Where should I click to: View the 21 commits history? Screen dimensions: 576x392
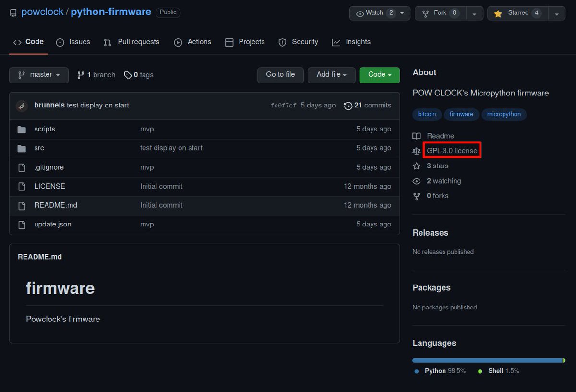368,106
